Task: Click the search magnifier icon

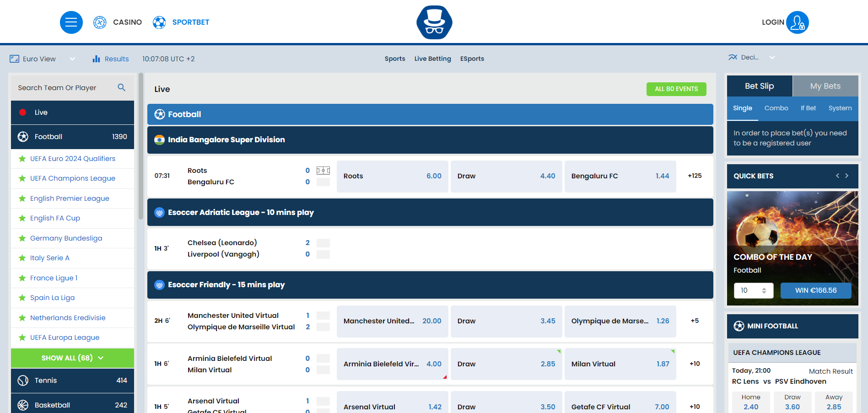Action: click(121, 87)
